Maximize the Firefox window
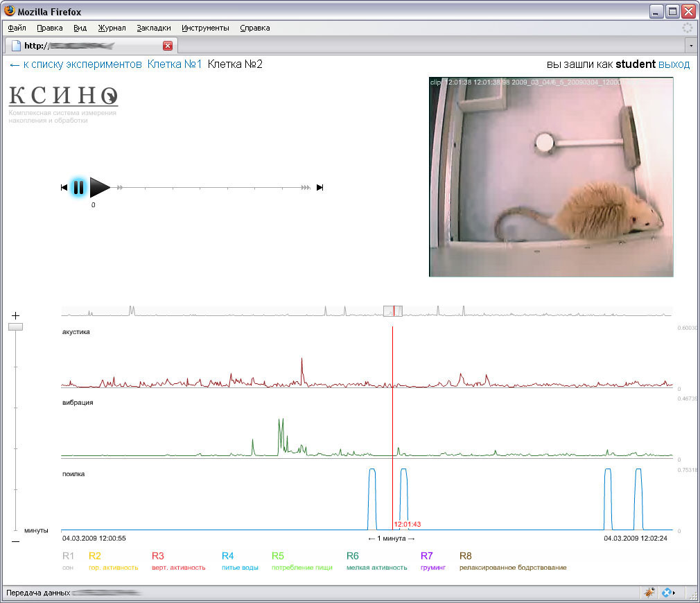Image resolution: width=700 pixels, height=603 pixels. pyautogui.click(x=672, y=12)
